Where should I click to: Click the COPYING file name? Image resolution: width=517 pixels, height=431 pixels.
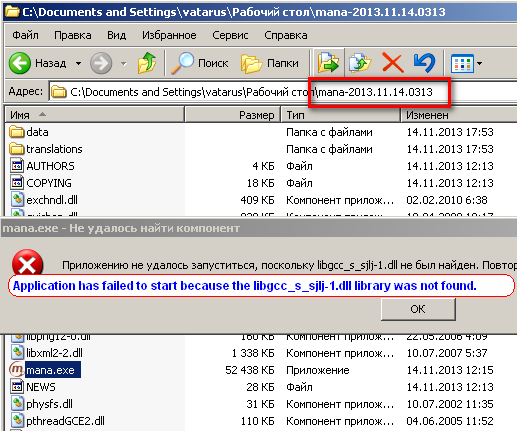point(49,183)
